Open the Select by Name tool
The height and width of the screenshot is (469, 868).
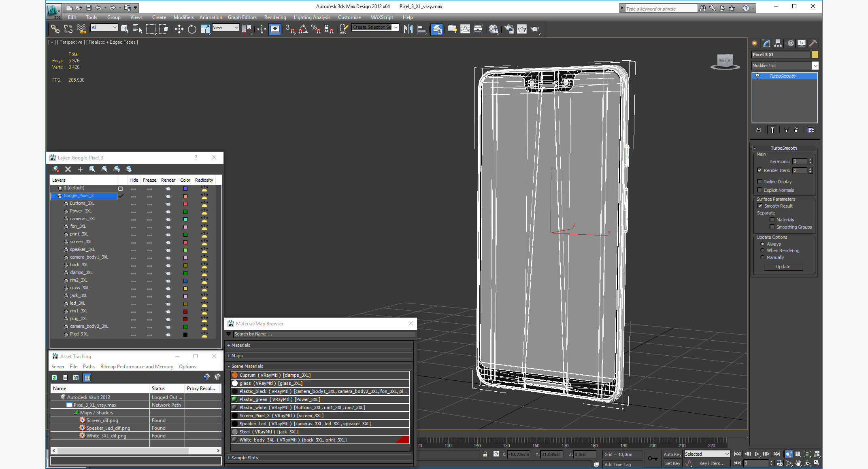point(138,29)
